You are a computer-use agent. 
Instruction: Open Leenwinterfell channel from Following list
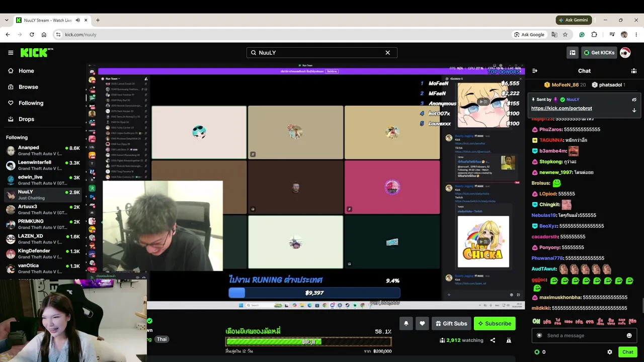click(43, 165)
